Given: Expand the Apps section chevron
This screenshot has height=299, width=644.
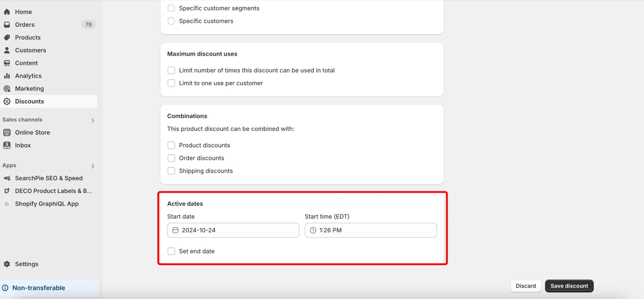Looking at the screenshot, I should (x=93, y=166).
